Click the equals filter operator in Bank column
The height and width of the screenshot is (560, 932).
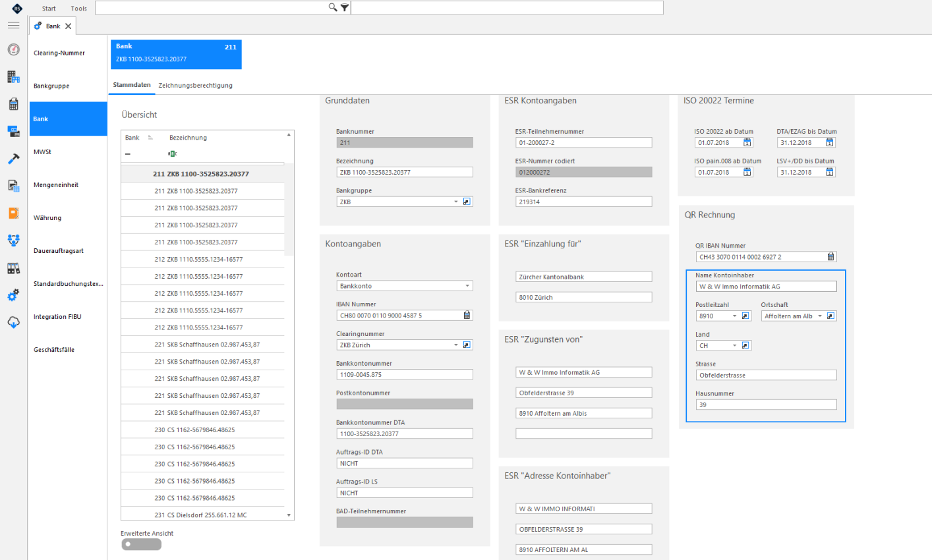click(x=128, y=154)
